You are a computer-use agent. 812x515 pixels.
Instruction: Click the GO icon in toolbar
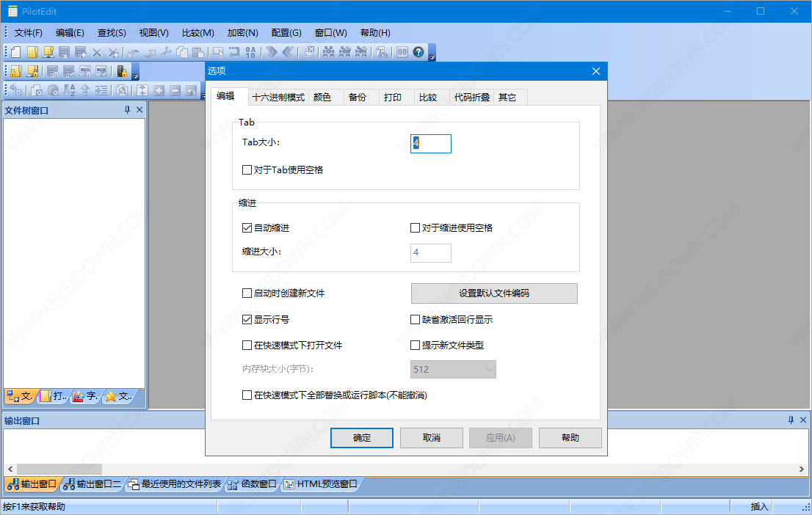402,52
